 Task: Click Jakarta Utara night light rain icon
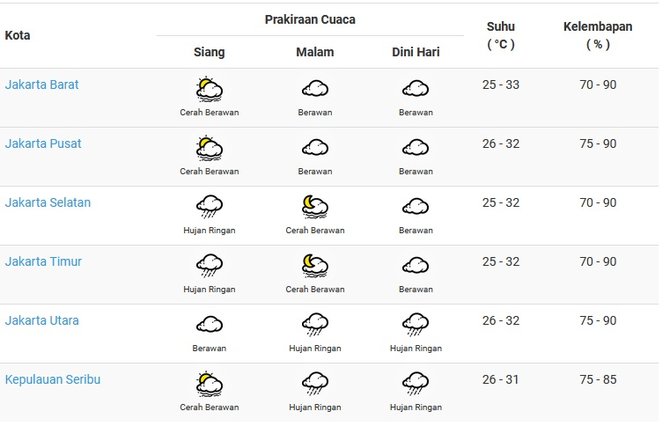[x=315, y=325]
